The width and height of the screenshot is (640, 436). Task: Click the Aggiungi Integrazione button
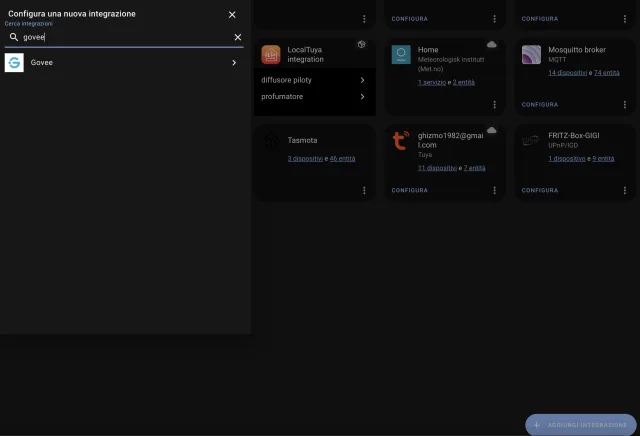[x=581, y=425]
